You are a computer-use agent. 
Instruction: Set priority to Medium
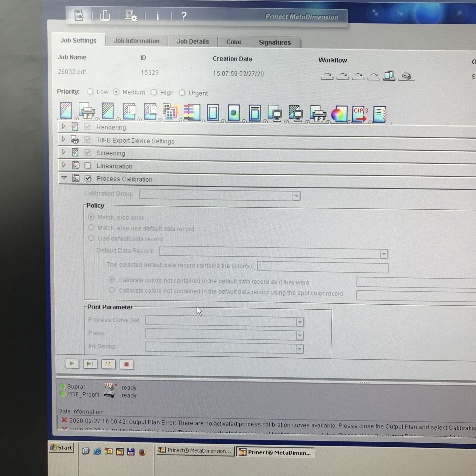(x=116, y=92)
